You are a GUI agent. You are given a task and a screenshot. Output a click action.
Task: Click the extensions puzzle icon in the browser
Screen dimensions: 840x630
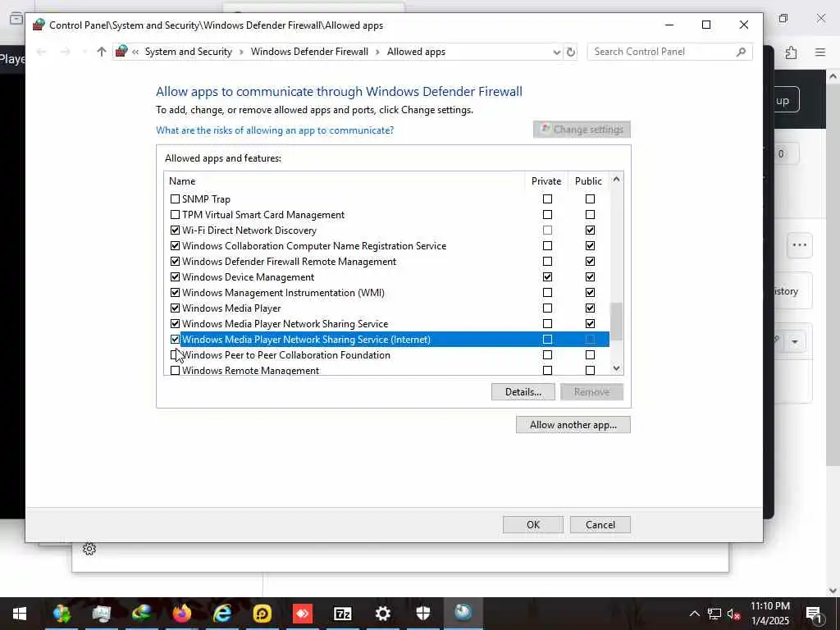coord(791,52)
